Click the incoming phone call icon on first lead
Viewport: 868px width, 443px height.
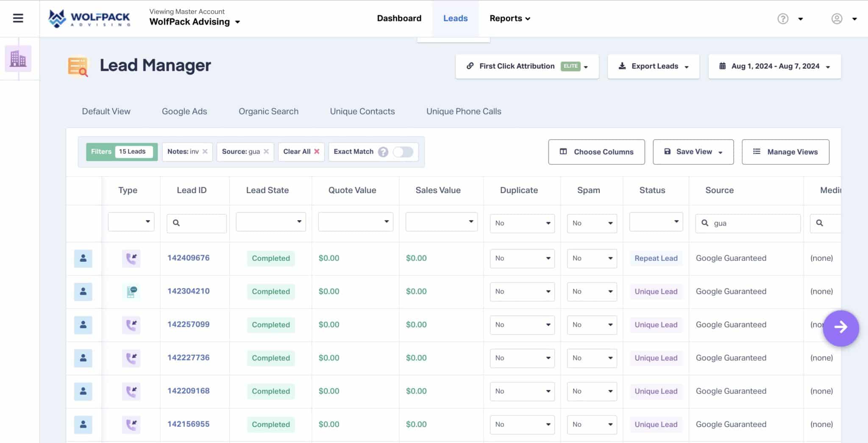(x=131, y=258)
